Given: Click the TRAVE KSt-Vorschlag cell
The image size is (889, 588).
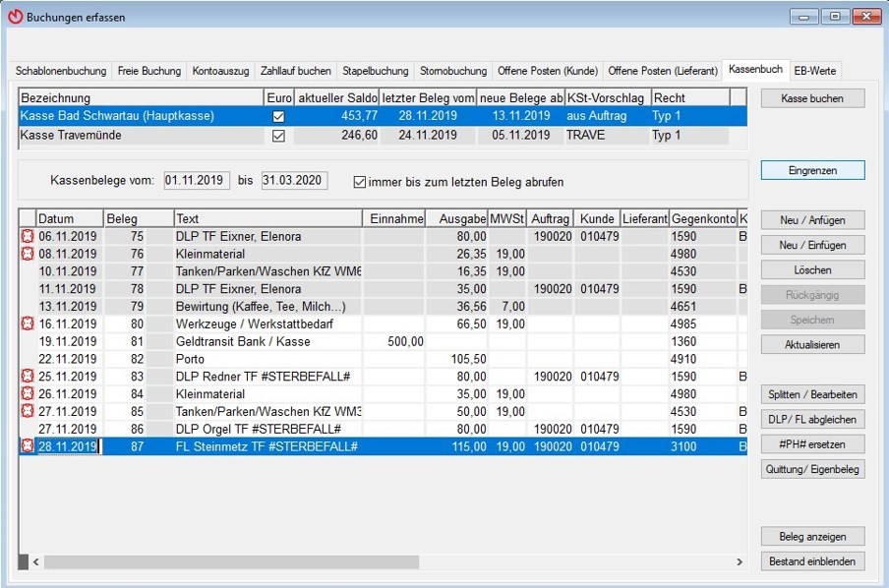Looking at the screenshot, I should pos(607,136).
